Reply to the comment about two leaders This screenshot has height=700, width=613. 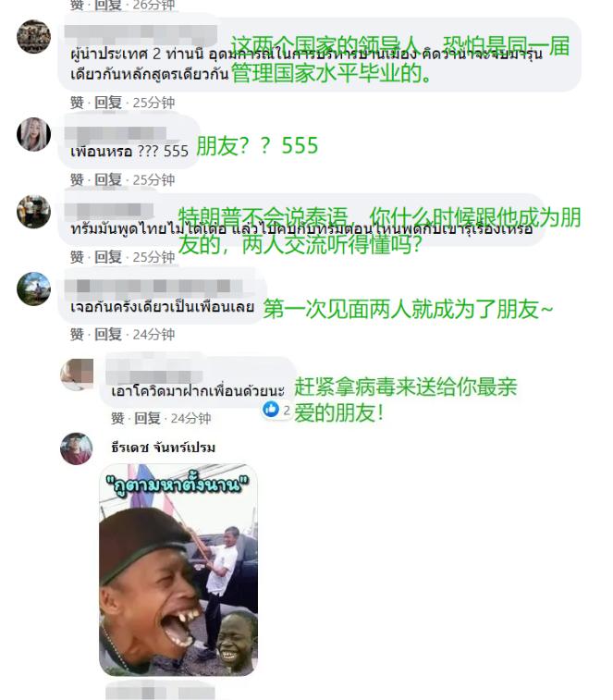(x=108, y=103)
